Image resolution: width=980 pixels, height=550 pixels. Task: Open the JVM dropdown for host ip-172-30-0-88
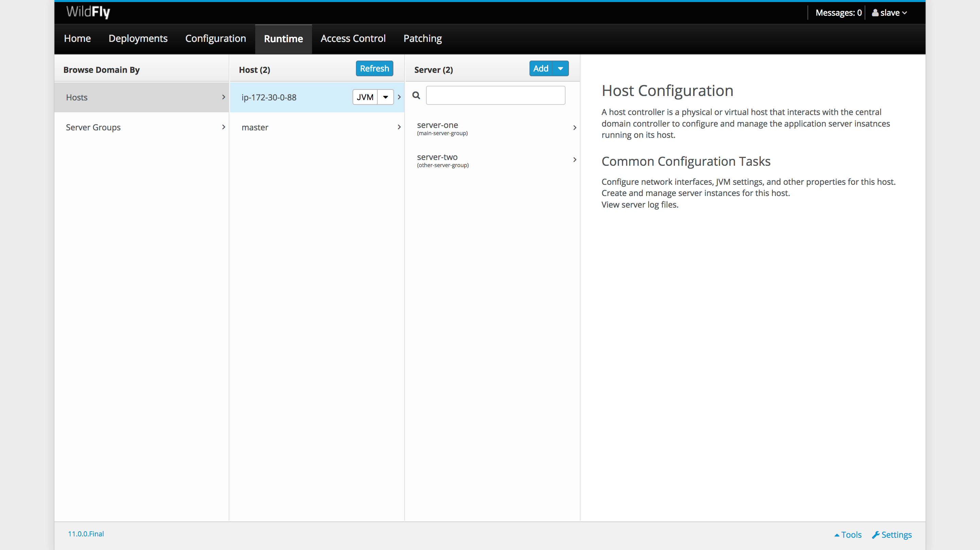tap(386, 97)
